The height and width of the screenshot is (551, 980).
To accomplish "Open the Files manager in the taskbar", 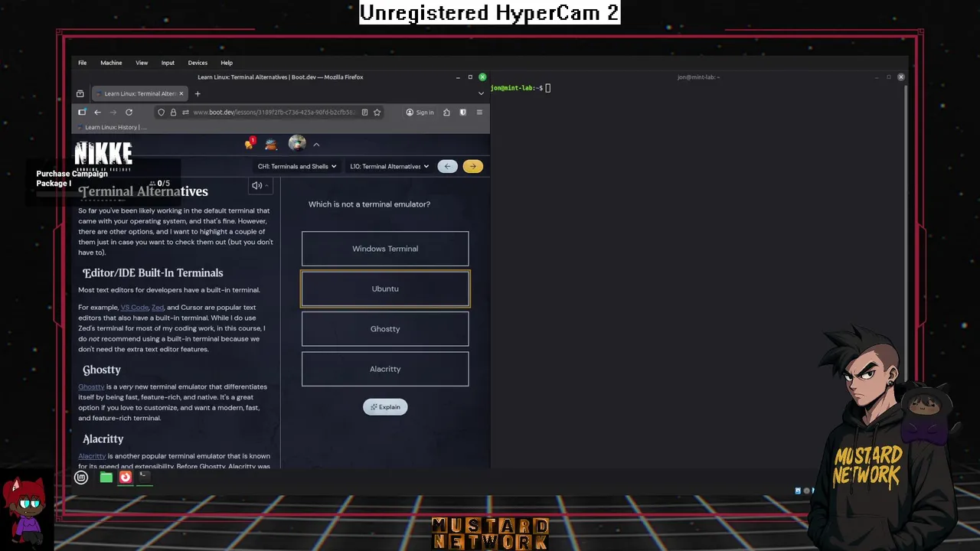I will tap(106, 478).
